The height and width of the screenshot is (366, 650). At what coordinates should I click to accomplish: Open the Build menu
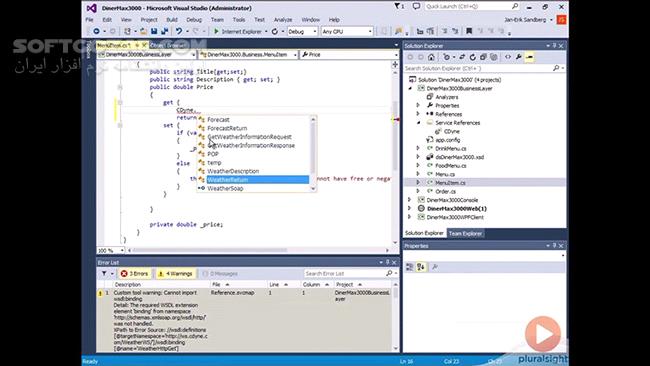click(172, 19)
